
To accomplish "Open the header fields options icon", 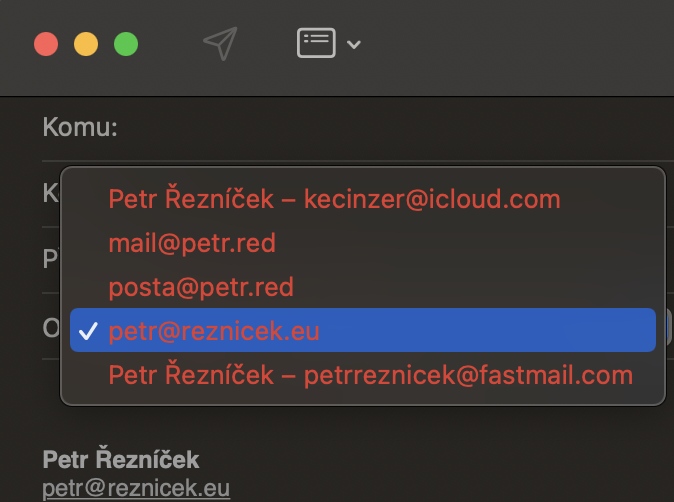I will click(x=315, y=43).
